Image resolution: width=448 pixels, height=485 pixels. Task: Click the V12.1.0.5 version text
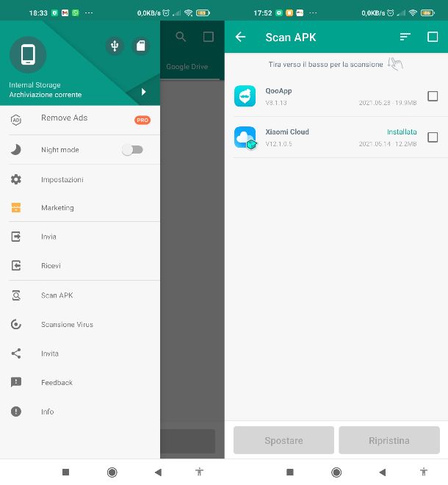pyautogui.click(x=279, y=144)
